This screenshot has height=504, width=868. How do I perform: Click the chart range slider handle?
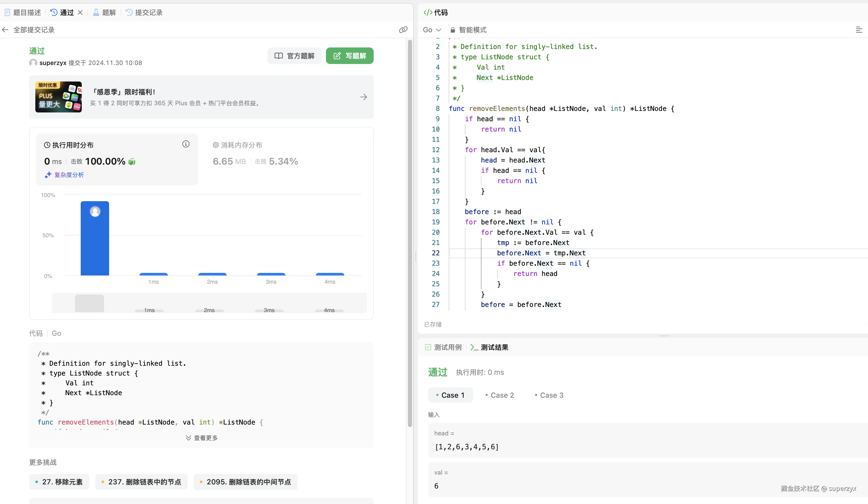pos(89,303)
